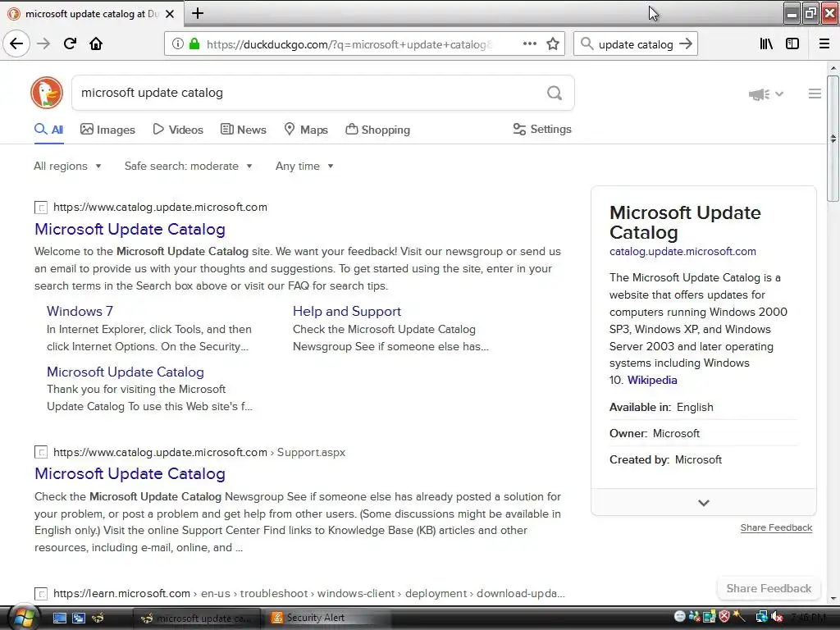840x630 pixels.
Task: Click the red shield security tray icon
Action: [x=724, y=616]
